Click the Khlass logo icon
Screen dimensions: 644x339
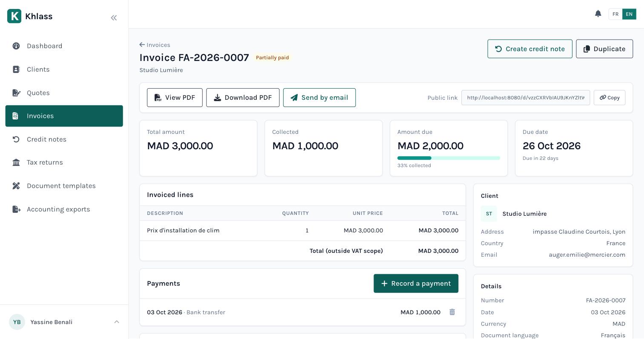14,16
